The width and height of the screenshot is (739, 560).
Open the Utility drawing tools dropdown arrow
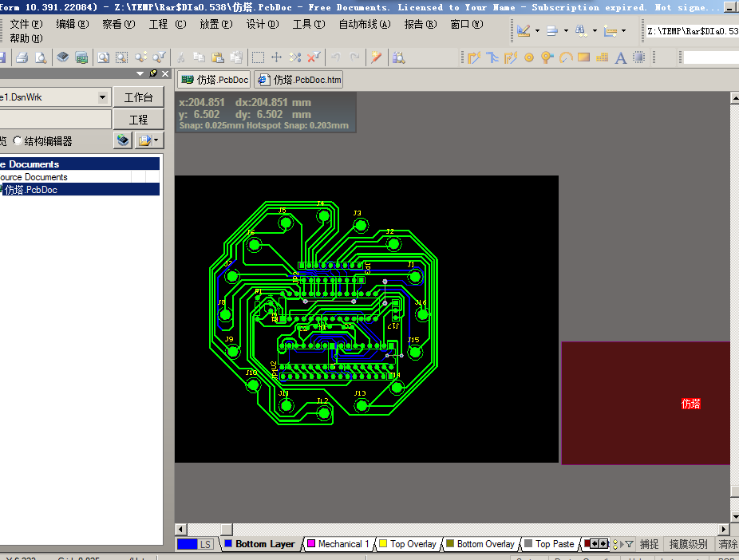tap(537, 31)
